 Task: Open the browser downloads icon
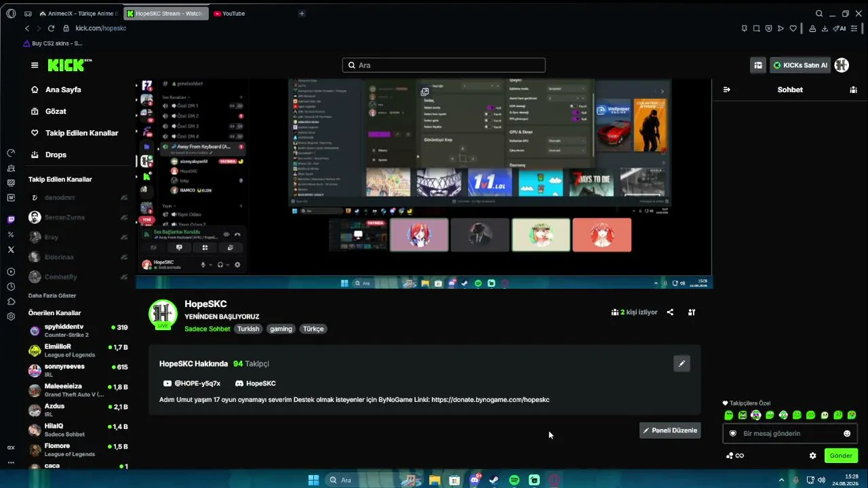pyautogui.click(x=825, y=28)
